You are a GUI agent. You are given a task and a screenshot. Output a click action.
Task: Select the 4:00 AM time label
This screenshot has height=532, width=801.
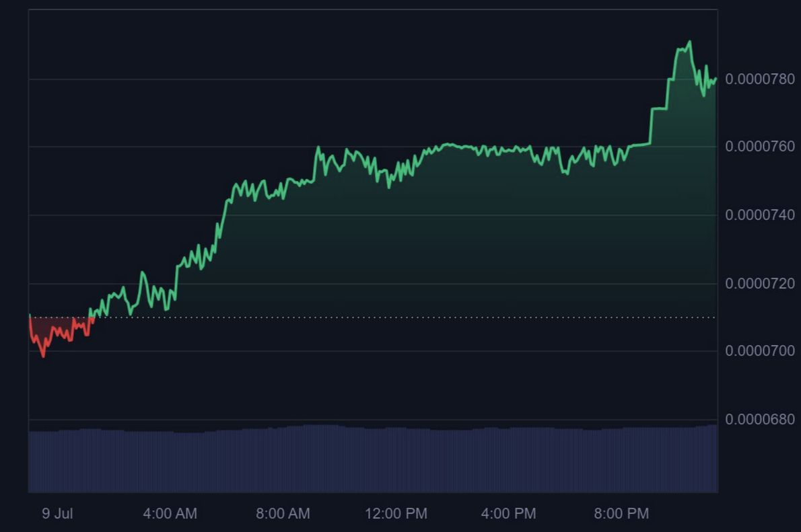click(x=170, y=513)
